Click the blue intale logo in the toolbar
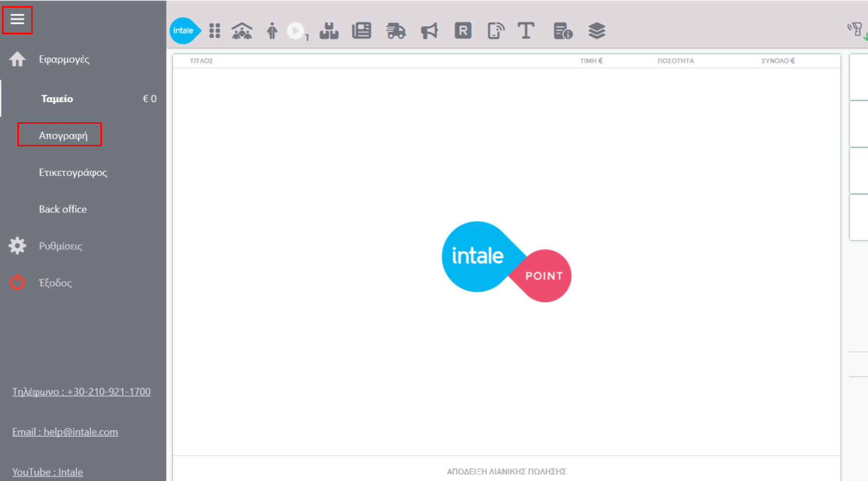Viewport: 868px width, 481px height. (x=185, y=31)
